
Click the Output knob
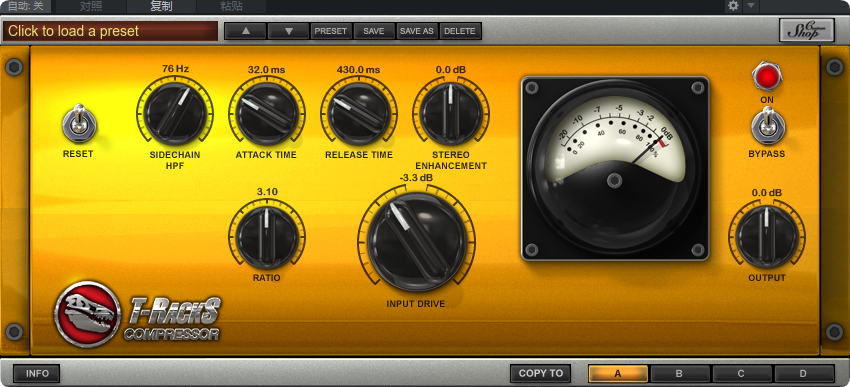click(x=767, y=237)
